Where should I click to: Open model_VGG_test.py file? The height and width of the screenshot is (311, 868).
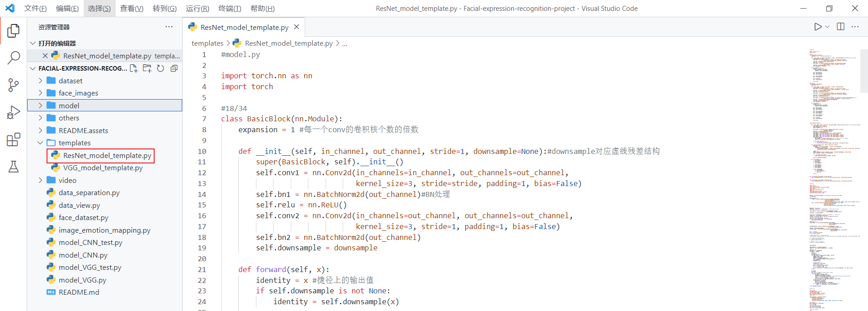click(x=104, y=267)
